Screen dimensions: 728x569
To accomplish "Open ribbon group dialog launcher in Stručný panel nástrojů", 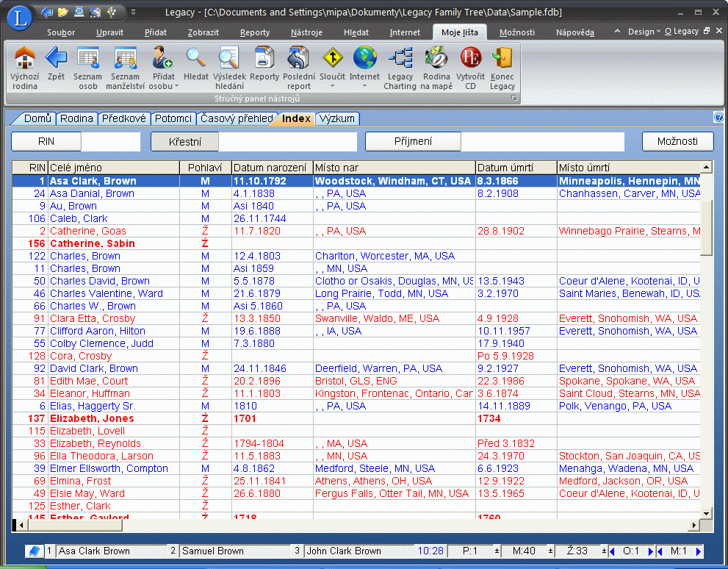I will coord(514,98).
